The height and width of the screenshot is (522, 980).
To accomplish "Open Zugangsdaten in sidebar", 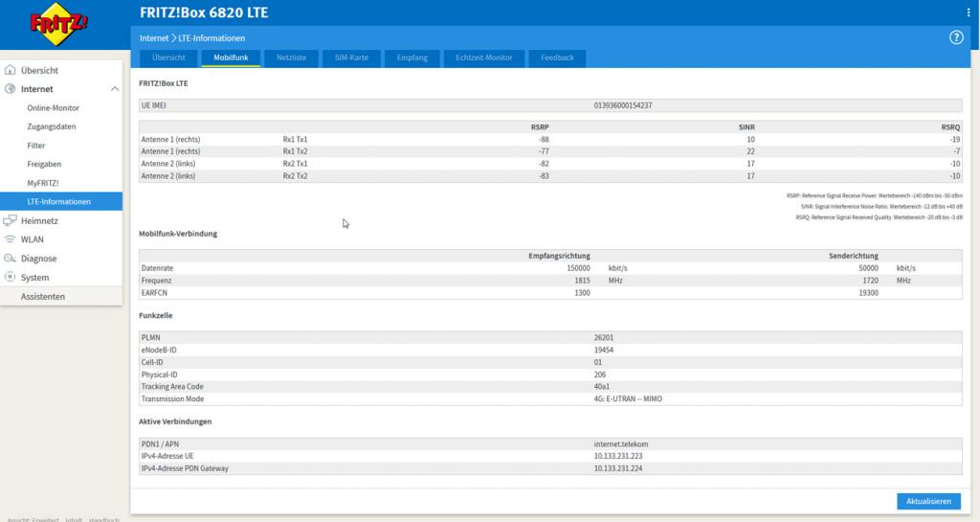I will tap(52, 126).
